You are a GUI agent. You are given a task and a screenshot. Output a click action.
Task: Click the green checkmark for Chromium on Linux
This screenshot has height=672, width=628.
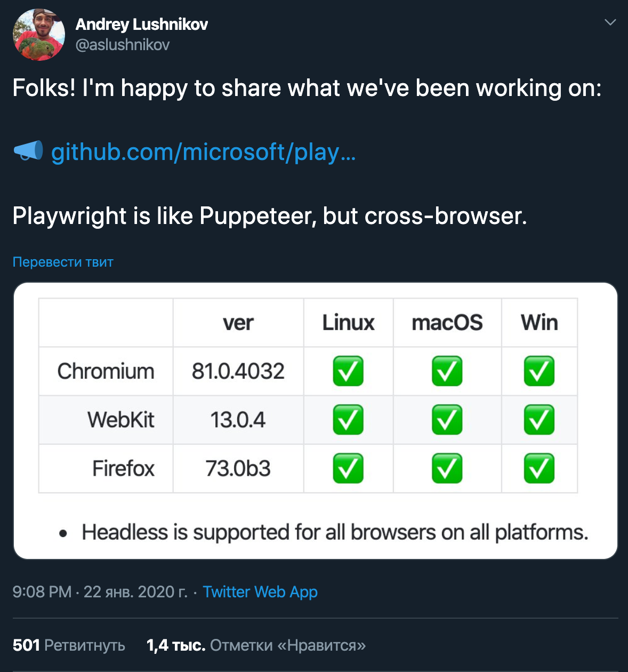pos(348,371)
